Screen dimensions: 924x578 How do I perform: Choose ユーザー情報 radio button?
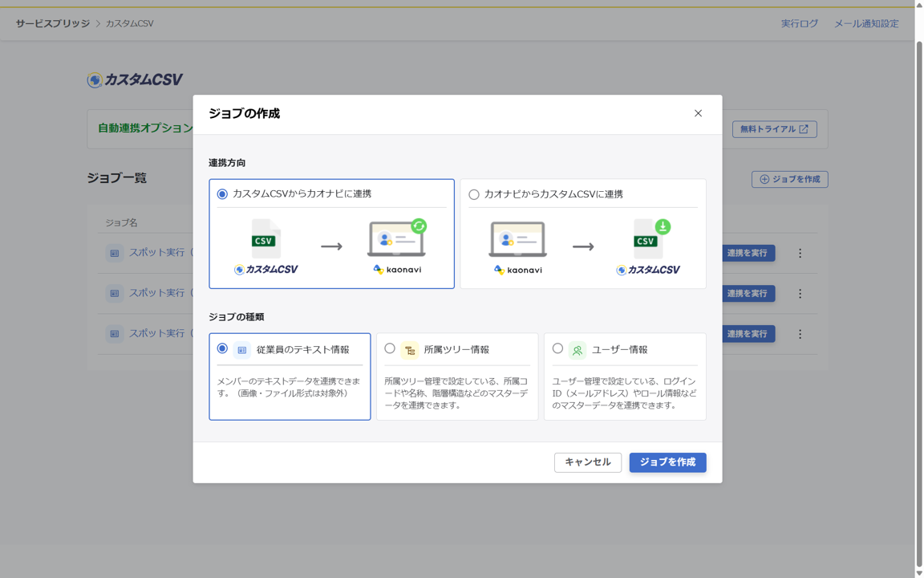557,348
